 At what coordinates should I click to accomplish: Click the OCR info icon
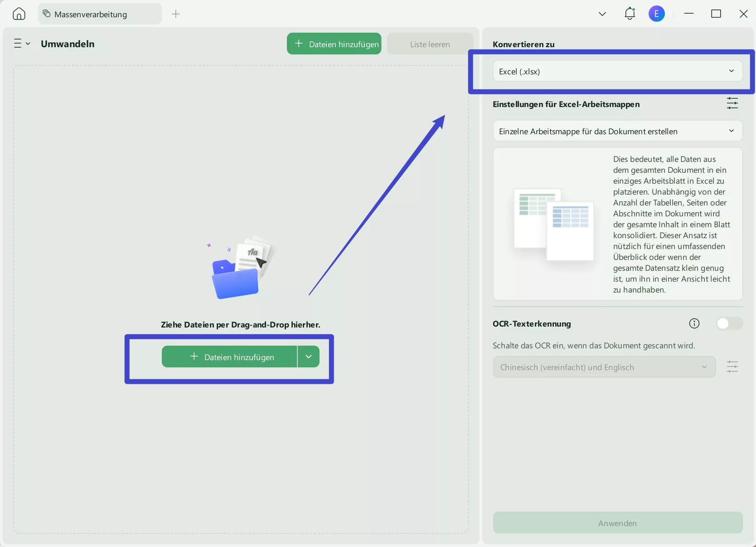[694, 323]
